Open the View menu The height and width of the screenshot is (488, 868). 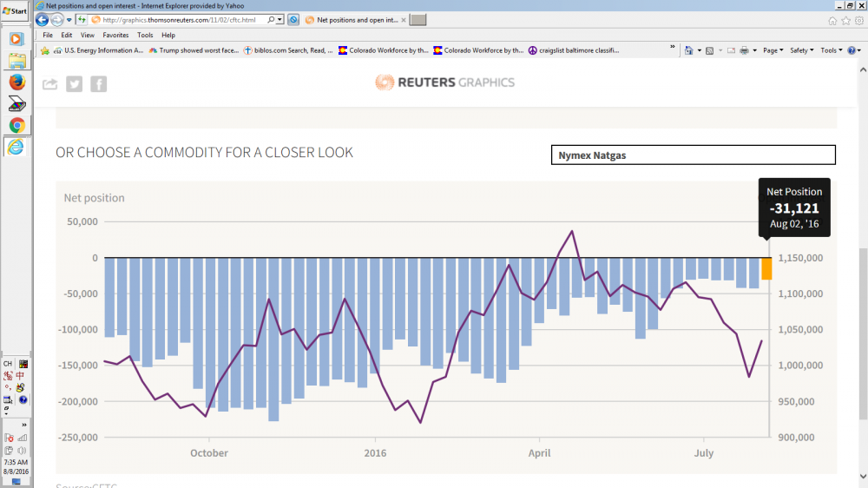pos(88,36)
